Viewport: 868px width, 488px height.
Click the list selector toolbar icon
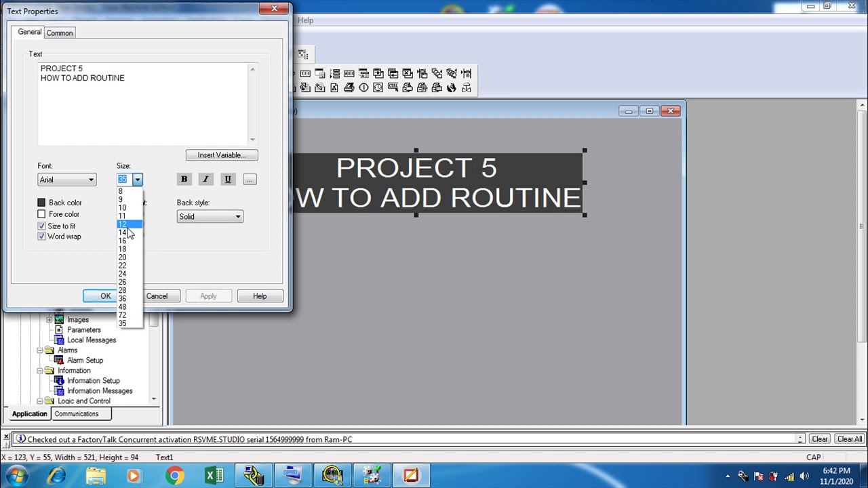coord(334,73)
